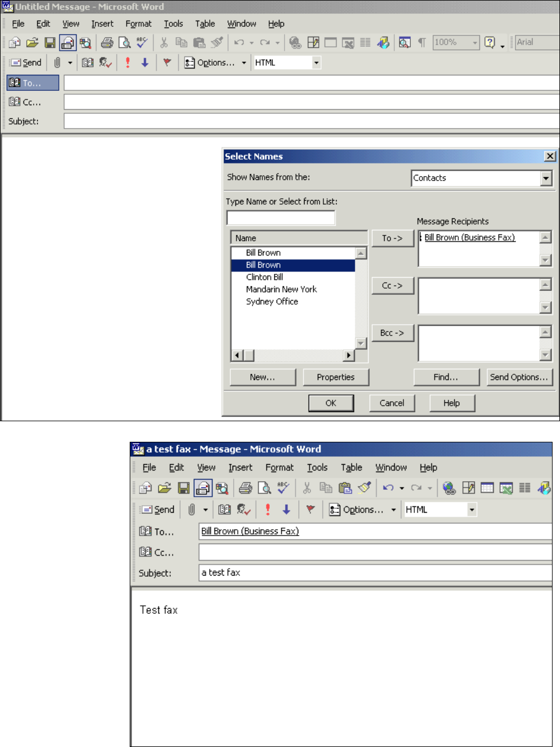Click Send button in a test fax window
560x747 pixels.
click(x=157, y=510)
